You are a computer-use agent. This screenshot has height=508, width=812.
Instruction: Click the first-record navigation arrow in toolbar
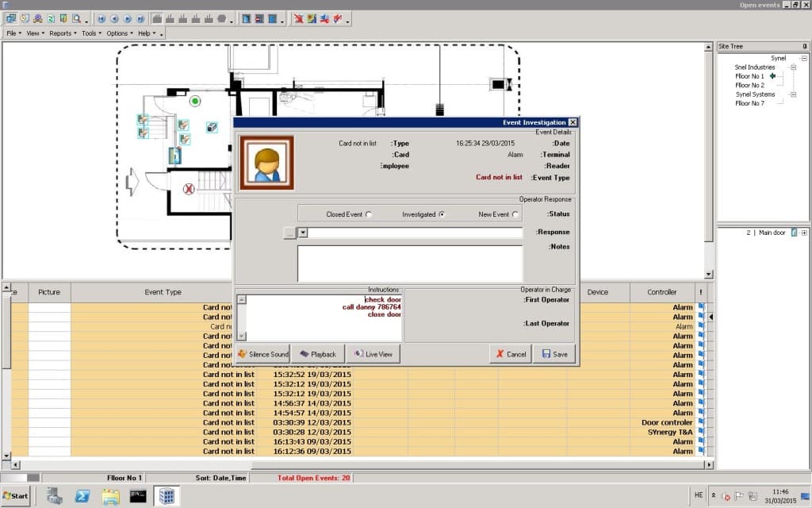(x=101, y=18)
